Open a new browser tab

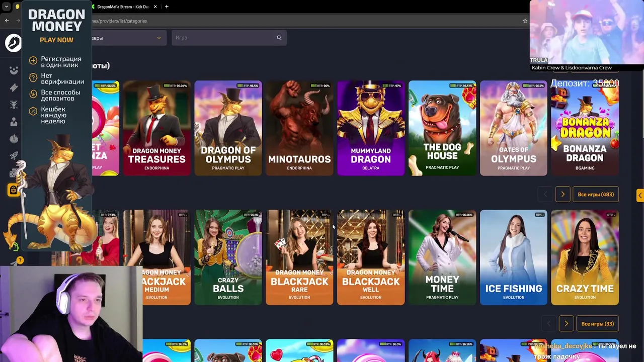tap(167, 7)
